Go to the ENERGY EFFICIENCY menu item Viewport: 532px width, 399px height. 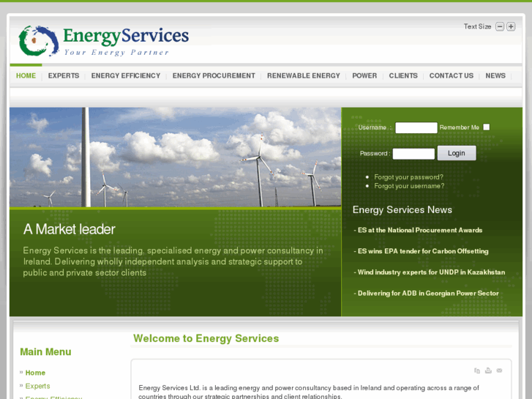coord(126,75)
